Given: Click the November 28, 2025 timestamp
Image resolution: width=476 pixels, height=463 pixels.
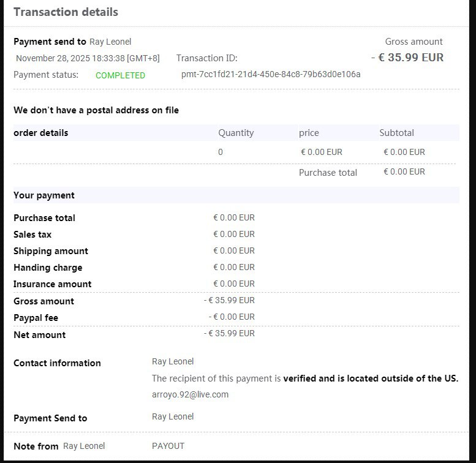Looking at the screenshot, I should [x=88, y=58].
